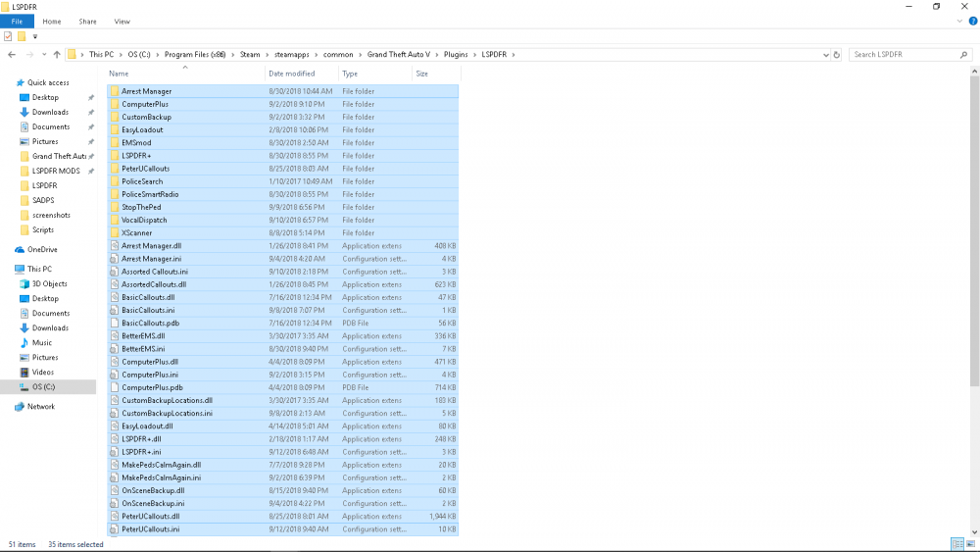Click the Back navigation arrow
The image size is (980, 552).
click(x=12, y=54)
